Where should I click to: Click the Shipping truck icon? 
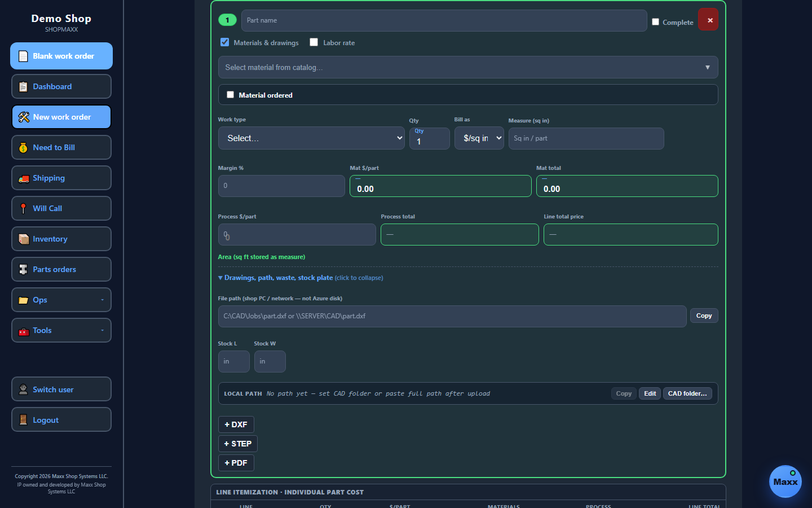click(23, 178)
